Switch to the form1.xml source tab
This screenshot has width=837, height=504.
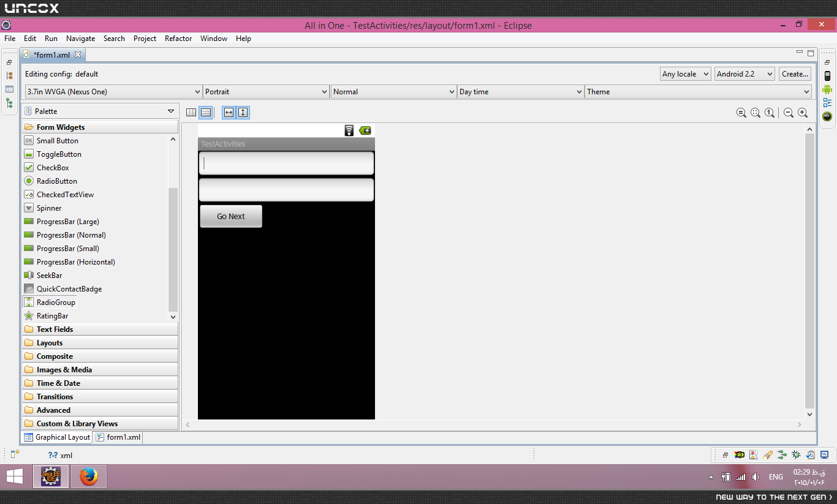pyautogui.click(x=118, y=437)
